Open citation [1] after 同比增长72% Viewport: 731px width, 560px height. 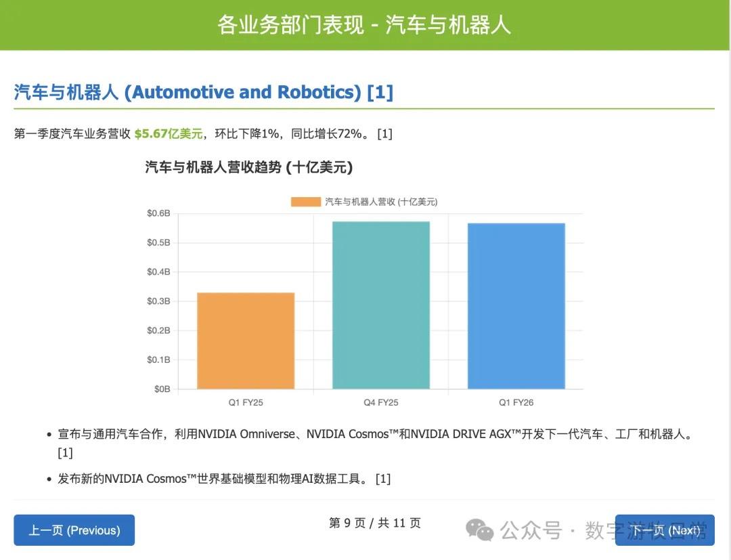coord(384,134)
